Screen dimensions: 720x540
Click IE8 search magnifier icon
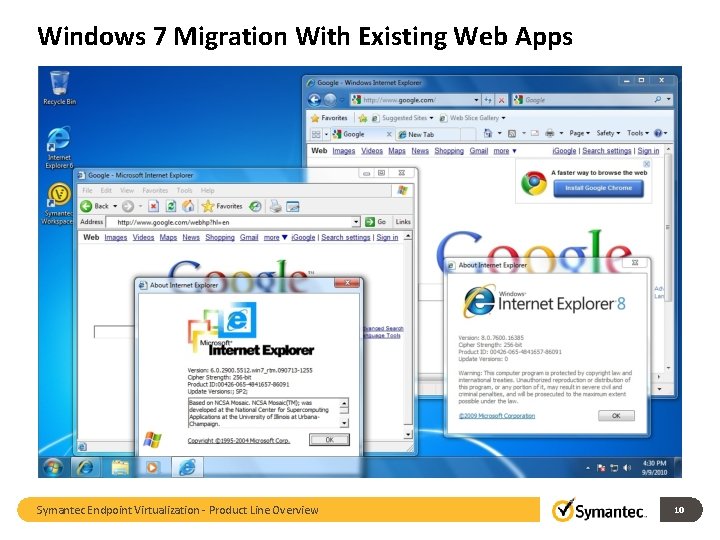658,99
